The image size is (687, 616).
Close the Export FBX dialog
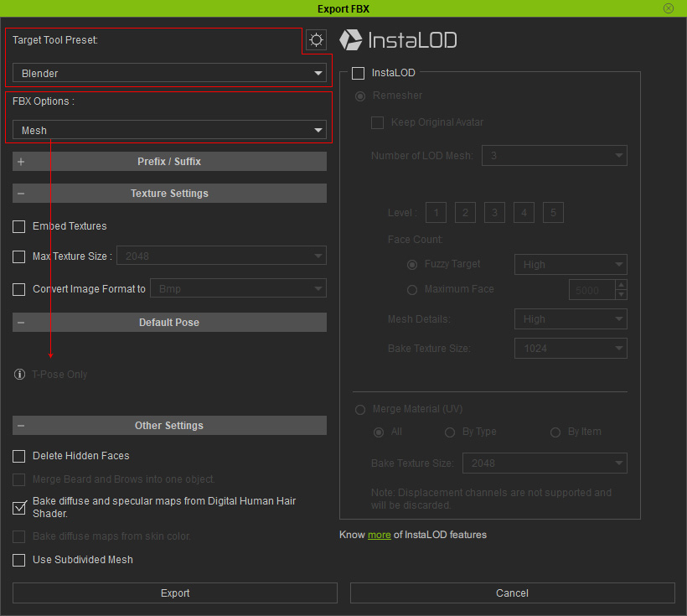click(x=669, y=8)
